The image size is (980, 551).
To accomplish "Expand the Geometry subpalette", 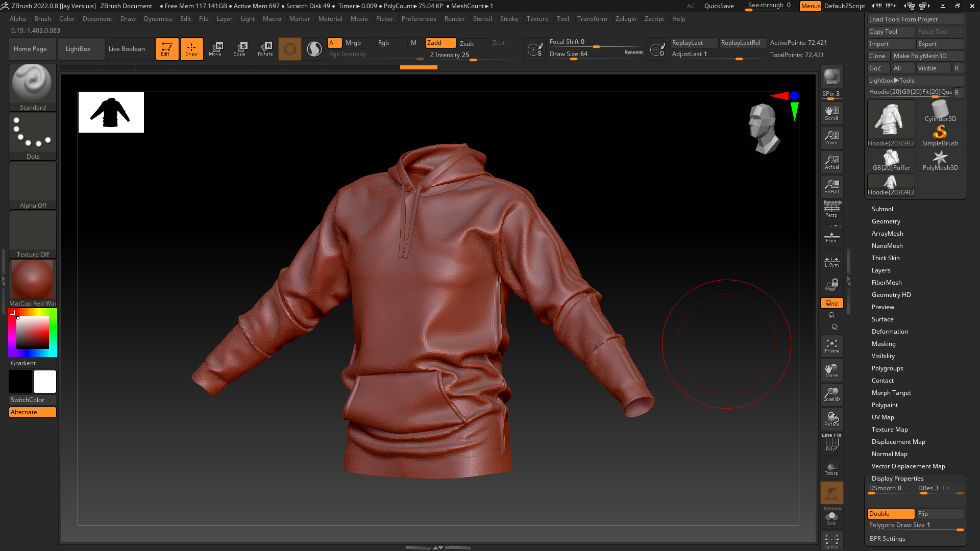I will point(887,221).
